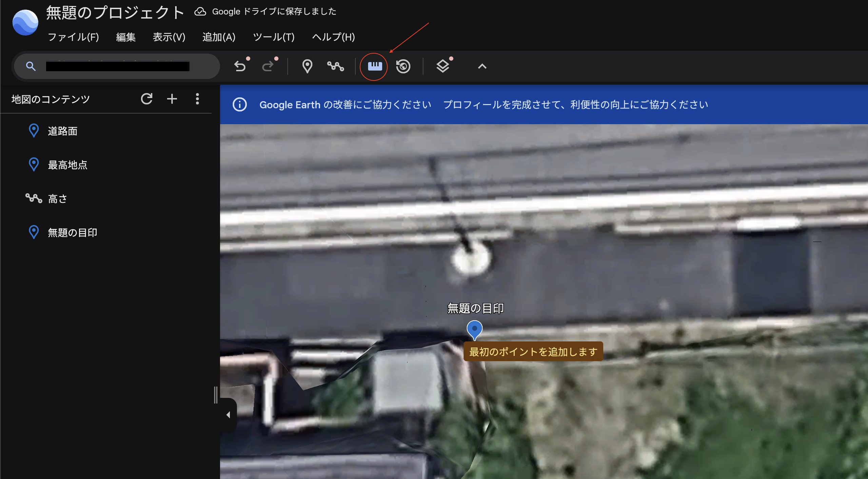
Task: Select the ruler measure tool
Action: [x=375, y=66]
